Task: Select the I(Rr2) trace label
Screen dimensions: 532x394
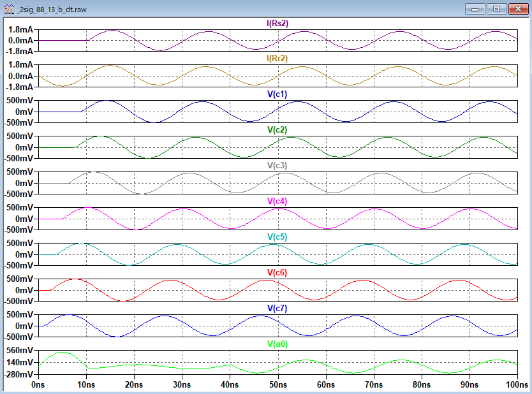Action: coord(277,59)
